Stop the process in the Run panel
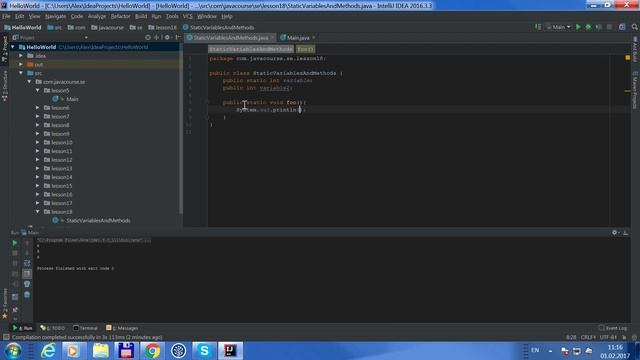Screen dimensions: 640x360 pos(15,253)
